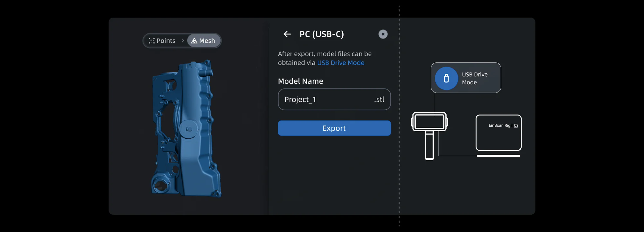Click the EinScan Rigil drive label

pos(500,125)
